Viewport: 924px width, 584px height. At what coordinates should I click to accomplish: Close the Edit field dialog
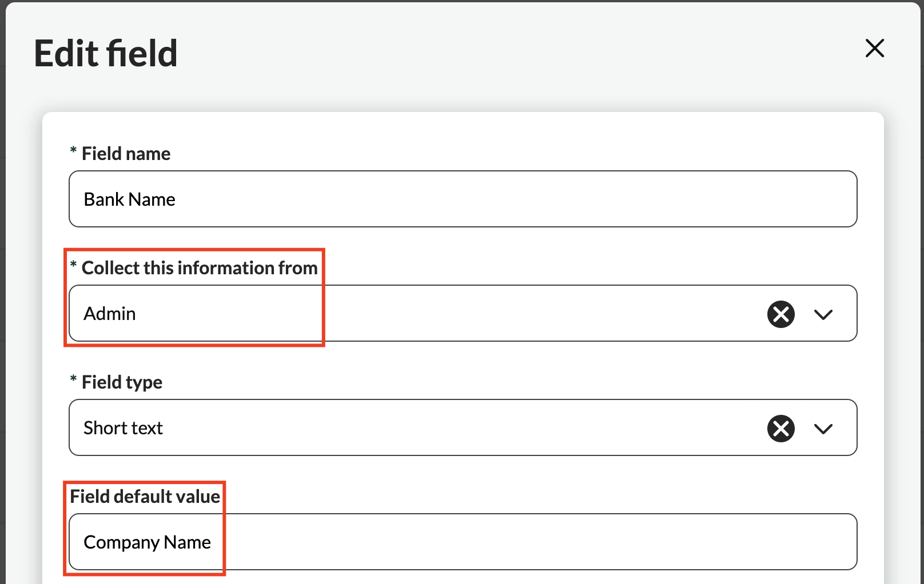coord(874,49)
